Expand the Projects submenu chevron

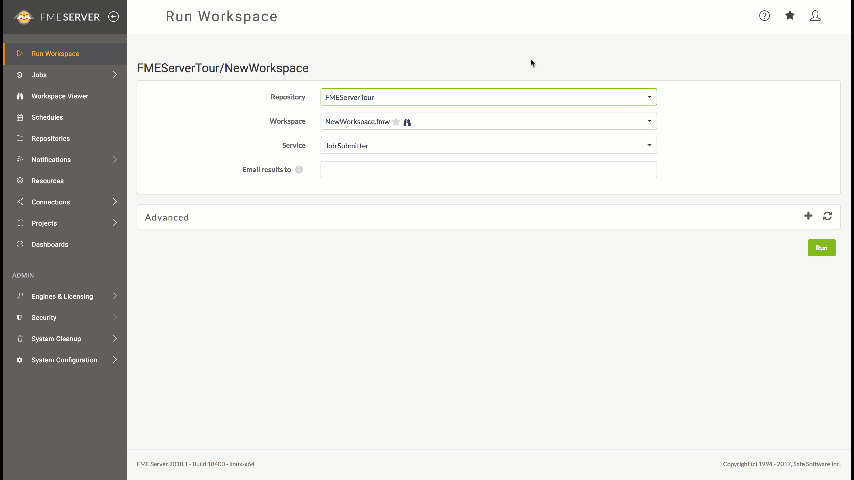(115, 223)
